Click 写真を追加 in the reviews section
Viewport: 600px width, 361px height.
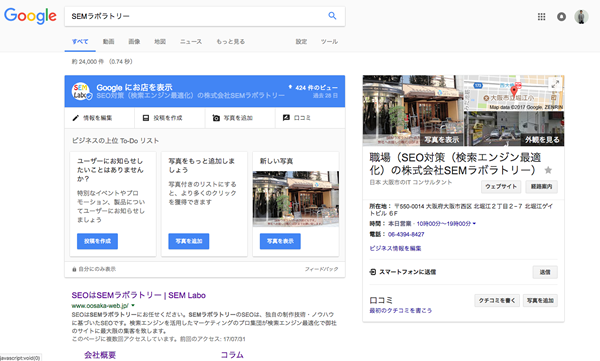(540, 301)
